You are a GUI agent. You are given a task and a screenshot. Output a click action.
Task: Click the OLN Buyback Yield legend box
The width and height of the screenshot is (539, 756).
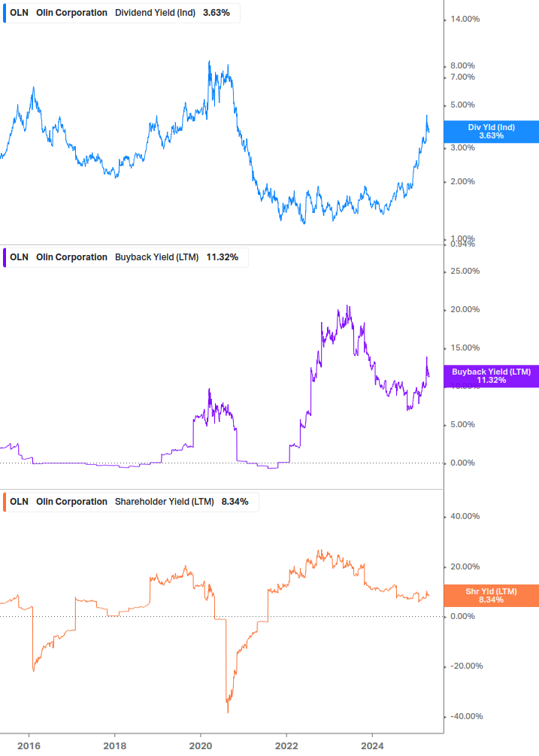click(126, 257)
